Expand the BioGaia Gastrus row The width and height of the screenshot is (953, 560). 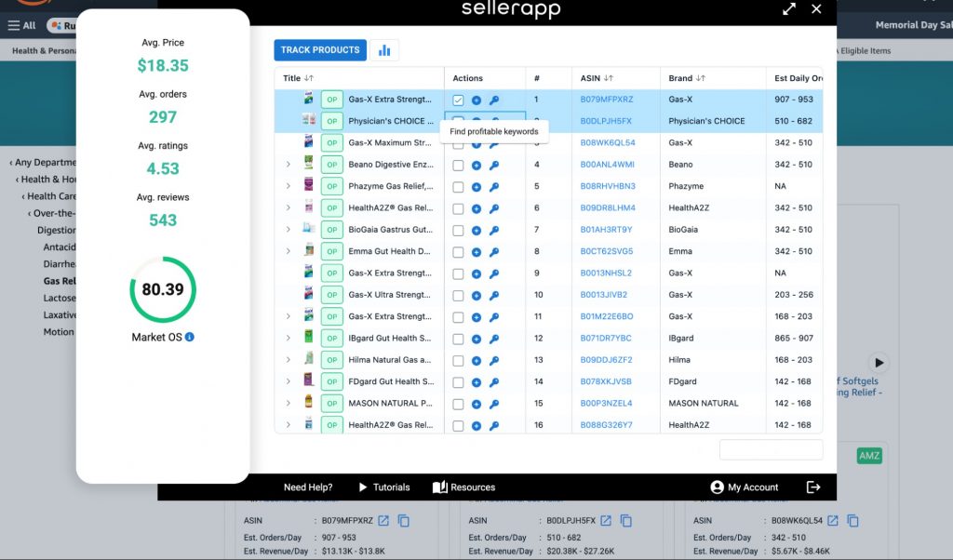point(289,230)
